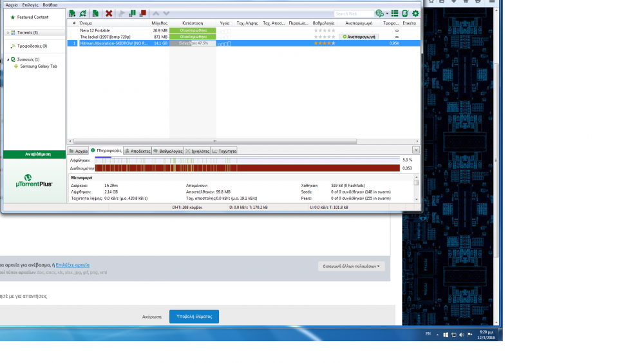Click the Ακύρωση cancel button in browser

point(151,317)
